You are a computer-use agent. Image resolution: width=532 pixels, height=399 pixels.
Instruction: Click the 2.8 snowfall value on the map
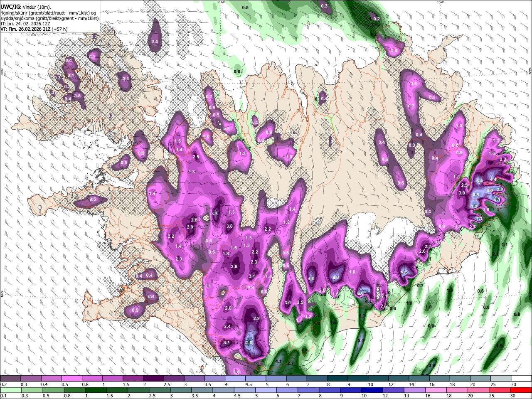(x=194, y=220)
